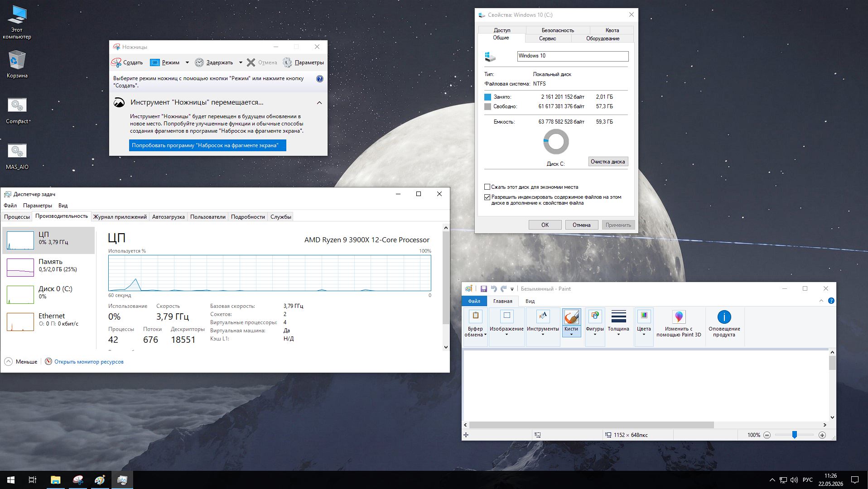Open the Открыть монитор ресурсов link
The height and width of the screenshot is (489, 868).
click(x=89, y=362)
